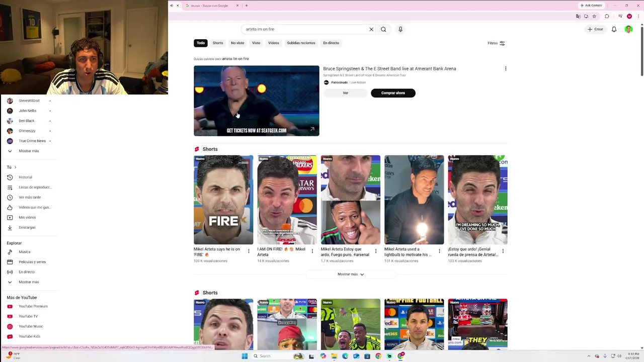Screen dimensions: 644x362
Task: Open the browser extensions puzzle icon
Action: [607, 16]
